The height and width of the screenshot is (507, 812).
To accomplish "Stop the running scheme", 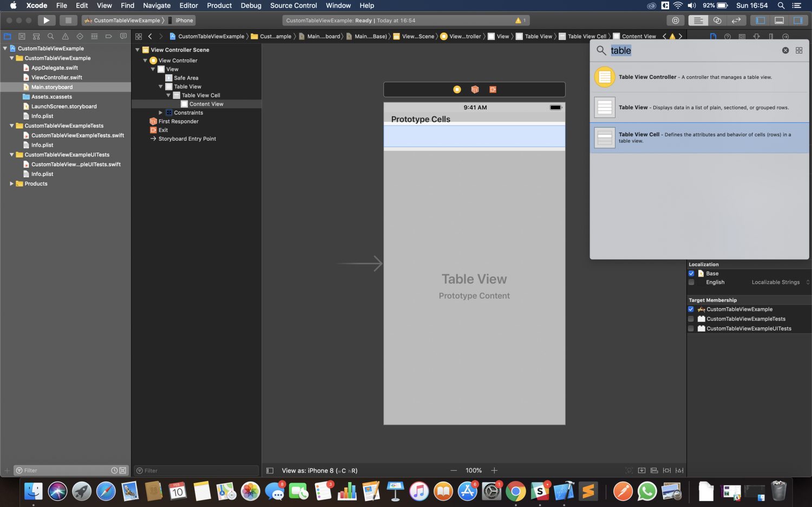I will (68, 21).
